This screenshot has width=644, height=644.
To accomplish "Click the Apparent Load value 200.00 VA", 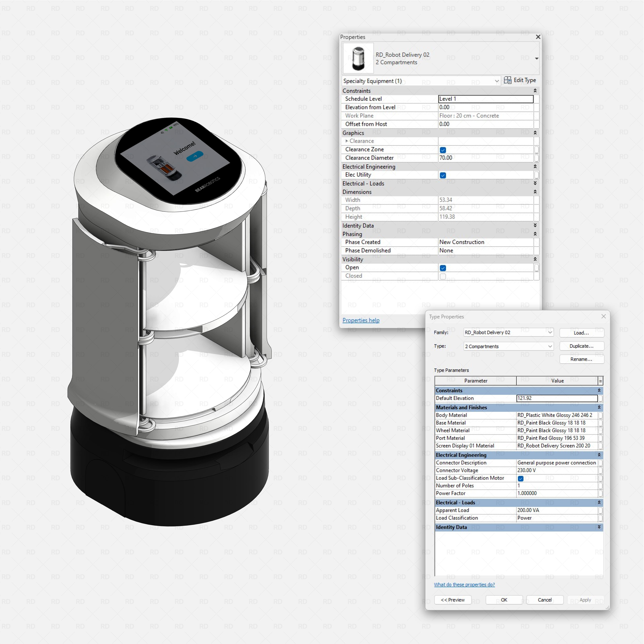I will coord(557,511).
